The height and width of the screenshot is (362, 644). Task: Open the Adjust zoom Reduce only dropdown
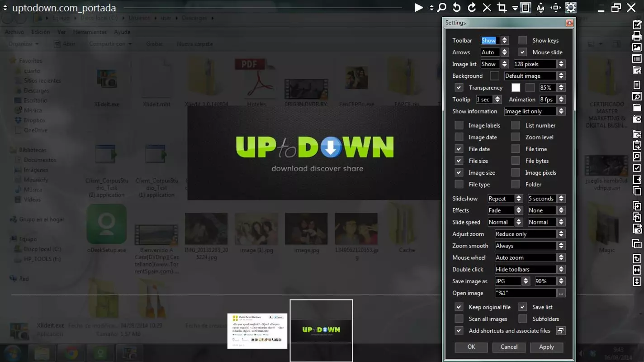click(x=561, y=234)
